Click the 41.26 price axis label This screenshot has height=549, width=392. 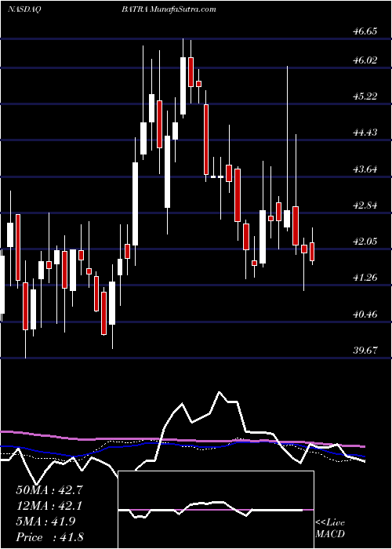pos(365,278)
